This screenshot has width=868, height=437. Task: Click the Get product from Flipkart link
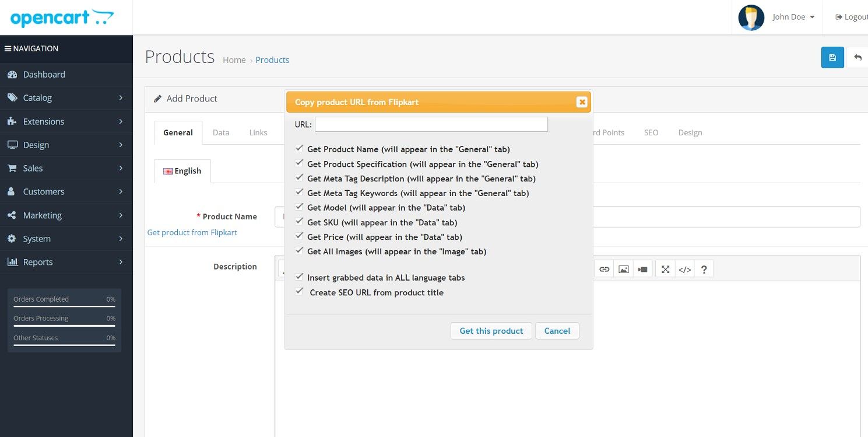(x=192, y=232)
